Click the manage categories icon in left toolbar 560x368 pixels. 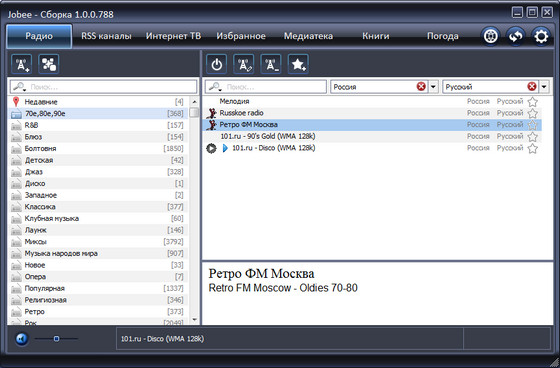pos(49,64)
